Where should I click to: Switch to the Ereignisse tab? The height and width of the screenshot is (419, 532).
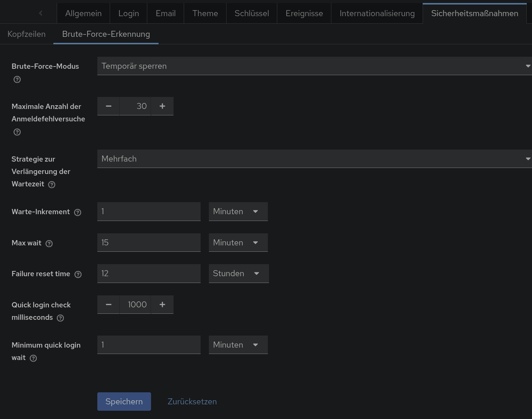304,14
